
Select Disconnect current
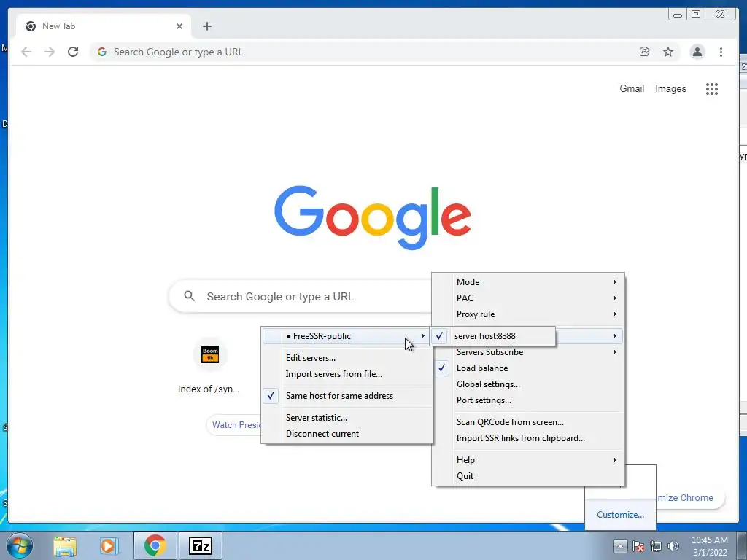point(347,434)
